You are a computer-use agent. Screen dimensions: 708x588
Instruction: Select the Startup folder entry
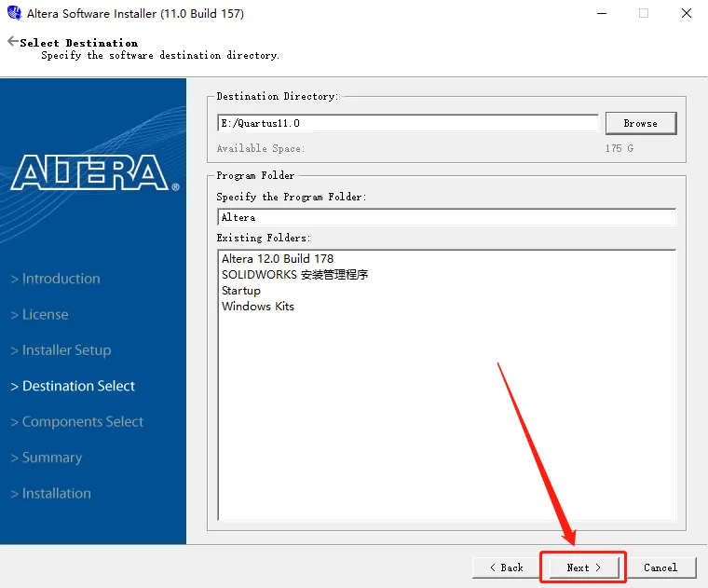[x=240, y=291]
